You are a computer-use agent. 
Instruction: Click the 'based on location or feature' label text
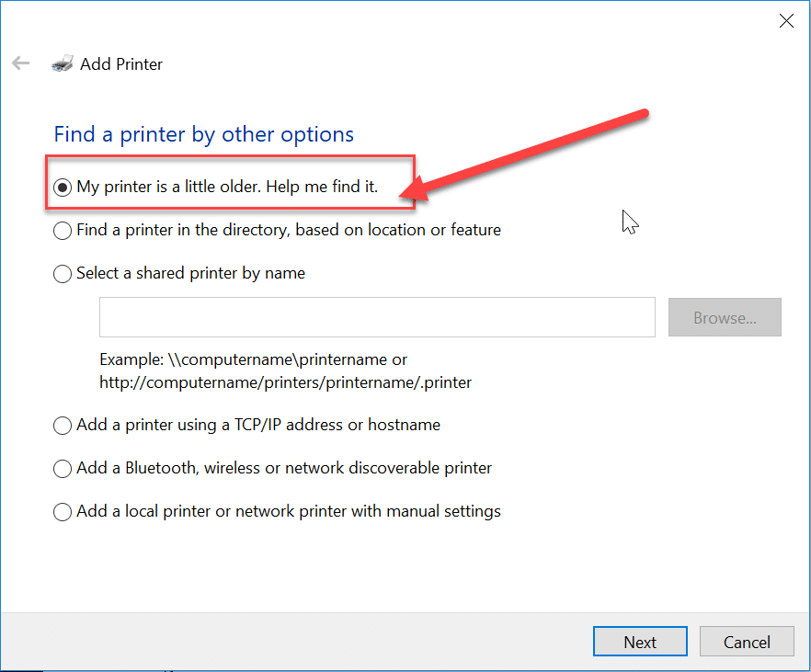(398, 230)
